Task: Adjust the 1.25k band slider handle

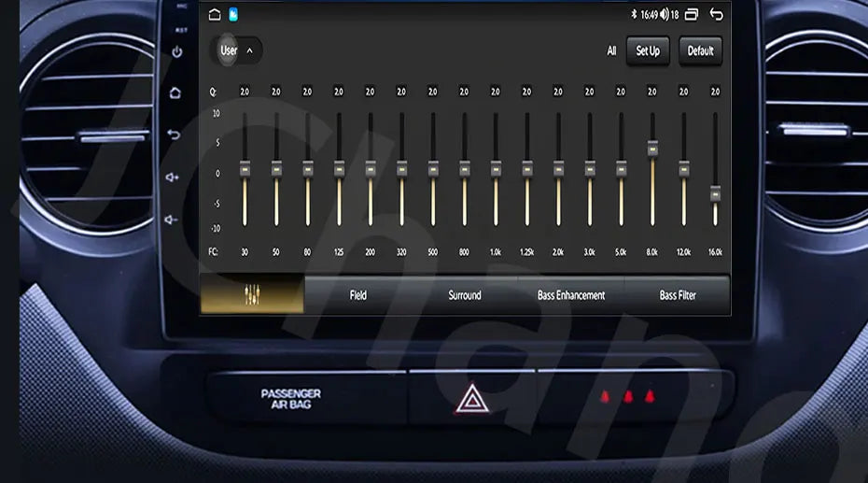Action: click(527, 169)
